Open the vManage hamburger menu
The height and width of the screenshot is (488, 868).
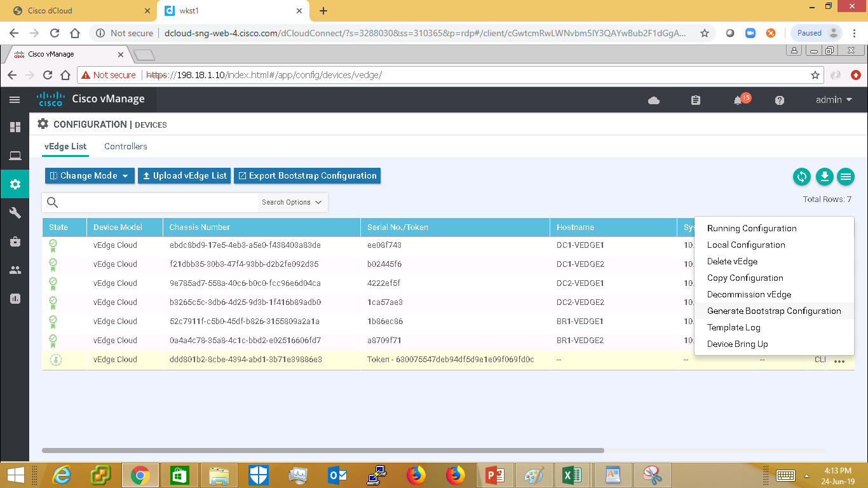click(15, 100)
